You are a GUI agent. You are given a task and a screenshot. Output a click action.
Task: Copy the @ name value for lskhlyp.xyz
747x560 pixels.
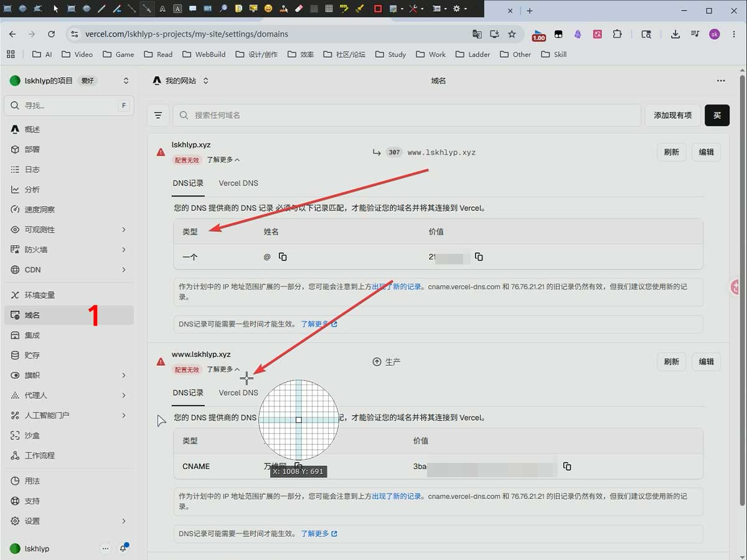pos(283,256)
